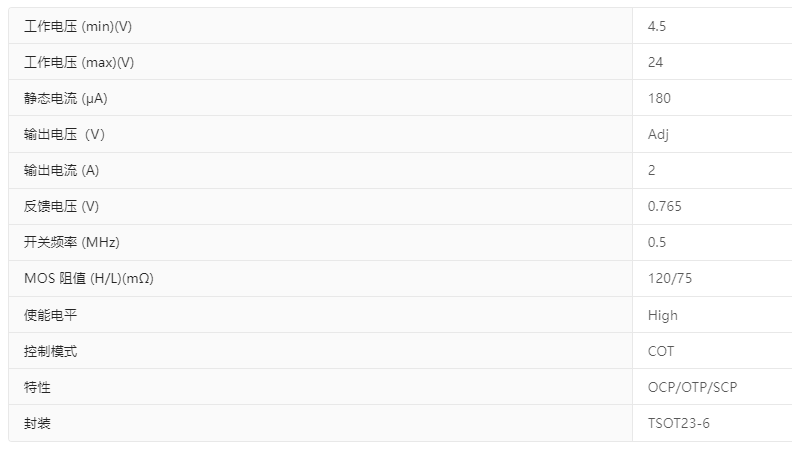Click the 输出电流 (A) label
The width and height of the screenshot is (792, 450).
[62, 170]
